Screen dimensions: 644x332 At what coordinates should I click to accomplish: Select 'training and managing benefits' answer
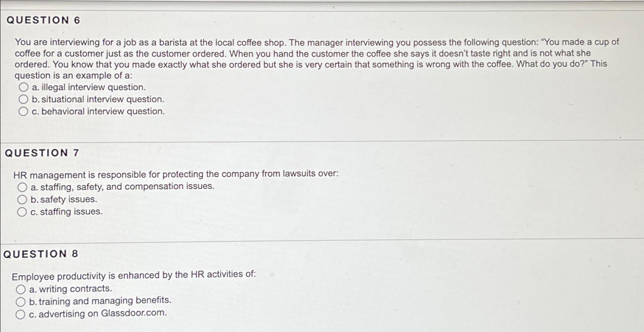click(21, 301)
